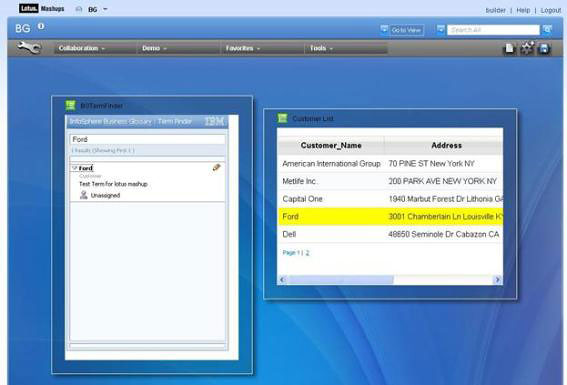
Task: Open the search scope dropdown arrow
Action: pos(441,29)
